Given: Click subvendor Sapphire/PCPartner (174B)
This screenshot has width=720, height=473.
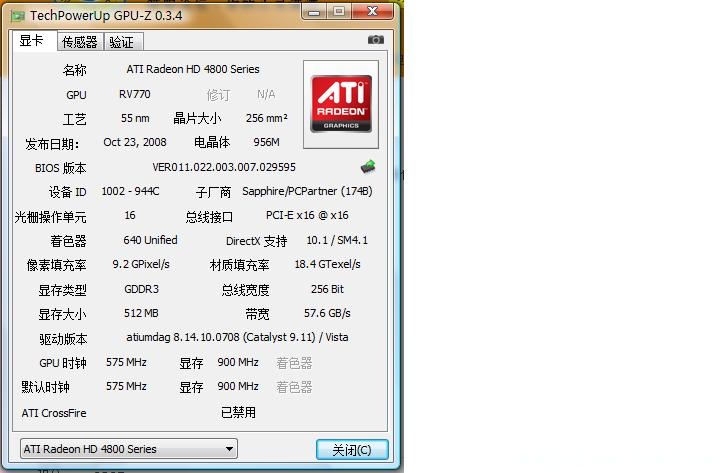Looking at the screenshot, I should pos(307,191).
